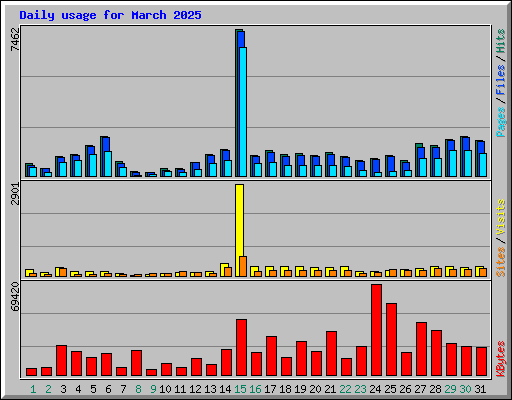The height and width of the screenshot is (400, 512).
Task: Click the red KBytes bar for day 21
Action: (331, 354)
